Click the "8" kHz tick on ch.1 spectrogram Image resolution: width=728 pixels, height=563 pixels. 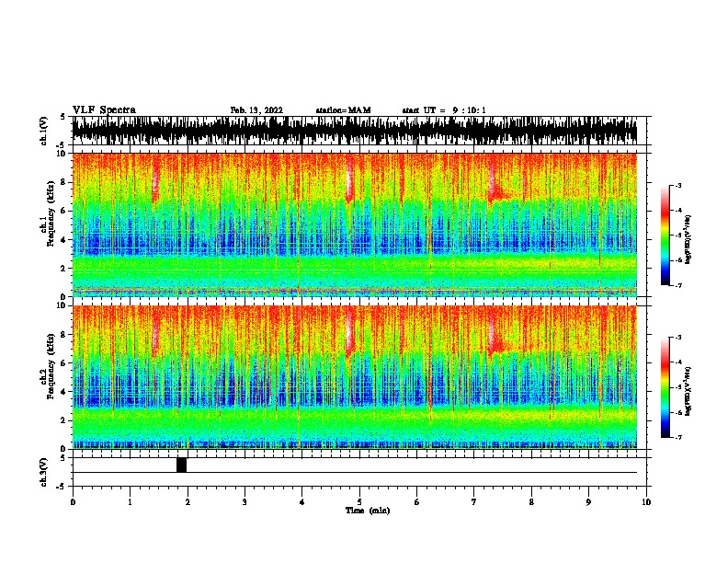point(63,182)
